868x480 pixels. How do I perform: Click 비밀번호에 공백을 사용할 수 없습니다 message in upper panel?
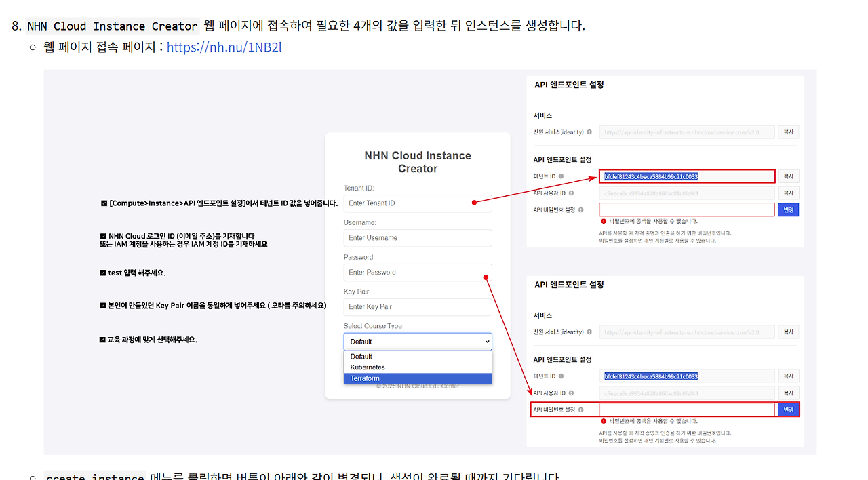tap(653, 221)
